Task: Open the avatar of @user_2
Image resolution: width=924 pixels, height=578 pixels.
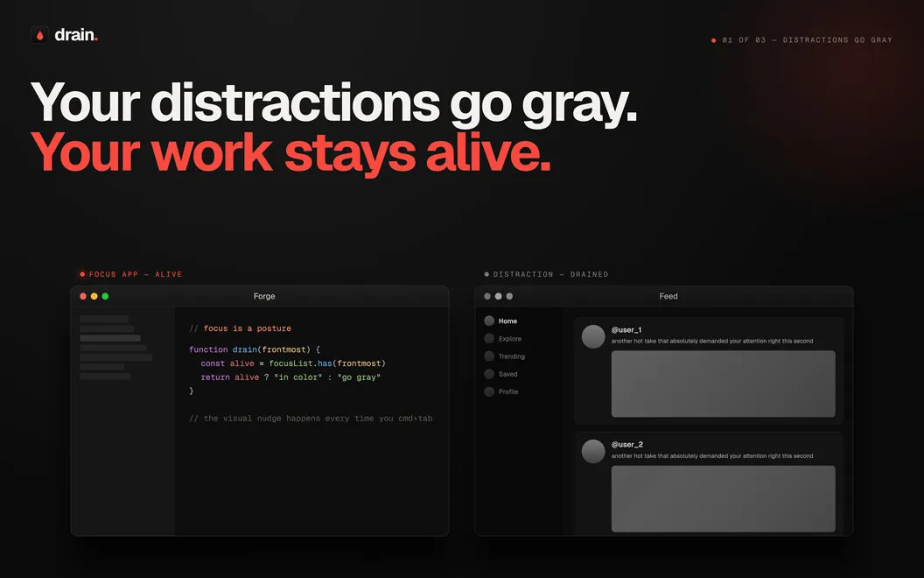Action: click(x=593, y=451)
